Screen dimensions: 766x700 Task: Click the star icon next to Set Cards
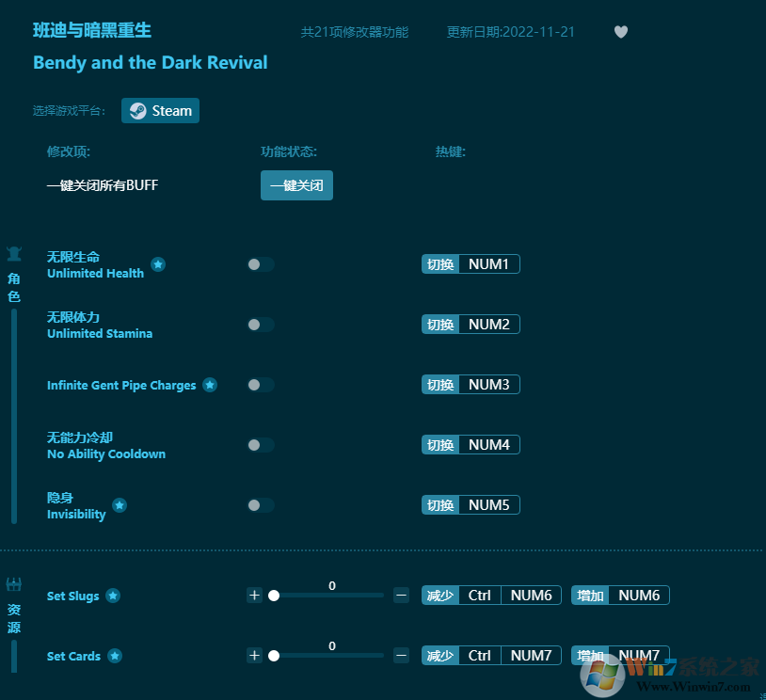tap(115, 656)
